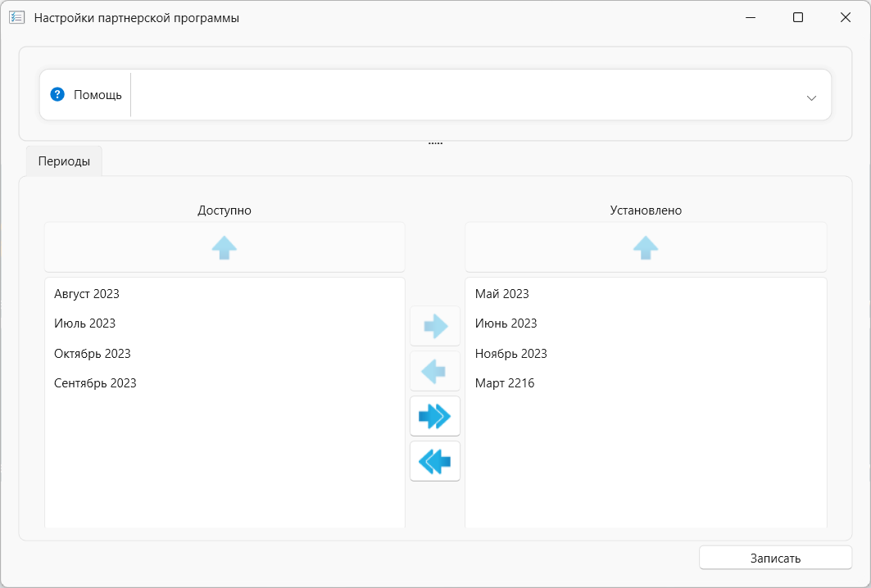Move all periods left with double arrow
The image size is (871, 588).
tap(435, 461)
